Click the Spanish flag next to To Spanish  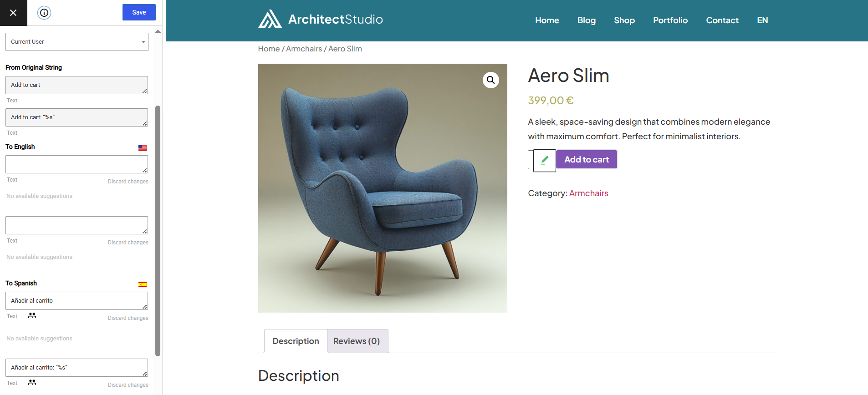point(143,284)
